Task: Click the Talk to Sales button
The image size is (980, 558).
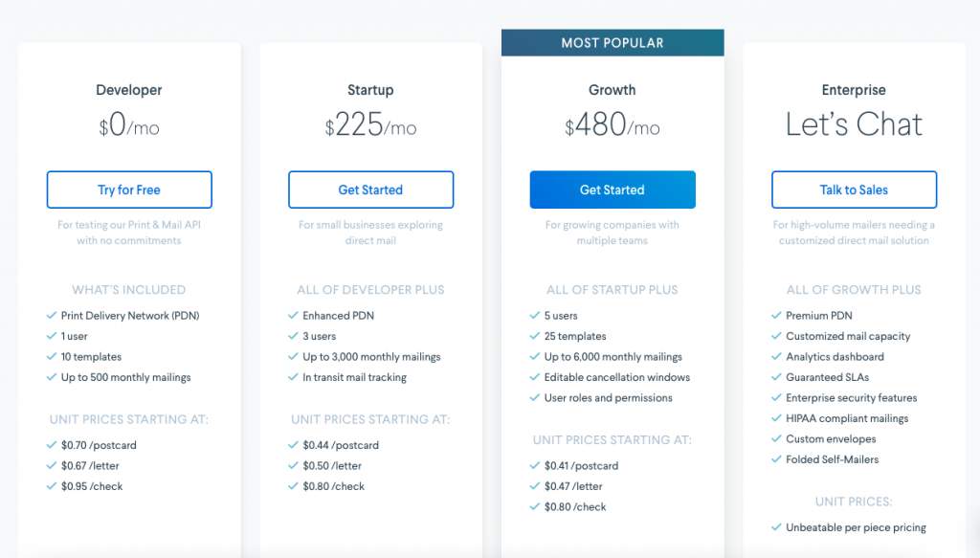Action: (854, 190)
